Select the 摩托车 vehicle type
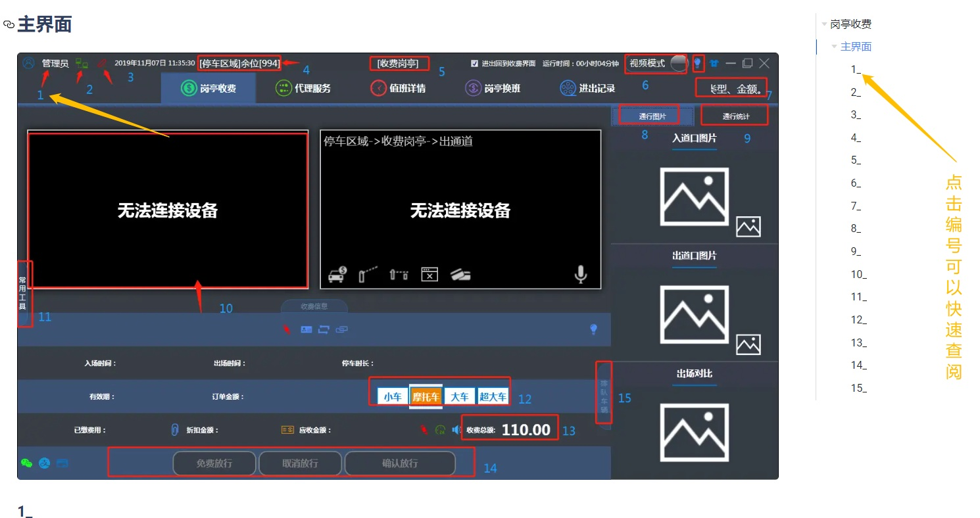This screenshot has width=980, height=518. (426, 396)
